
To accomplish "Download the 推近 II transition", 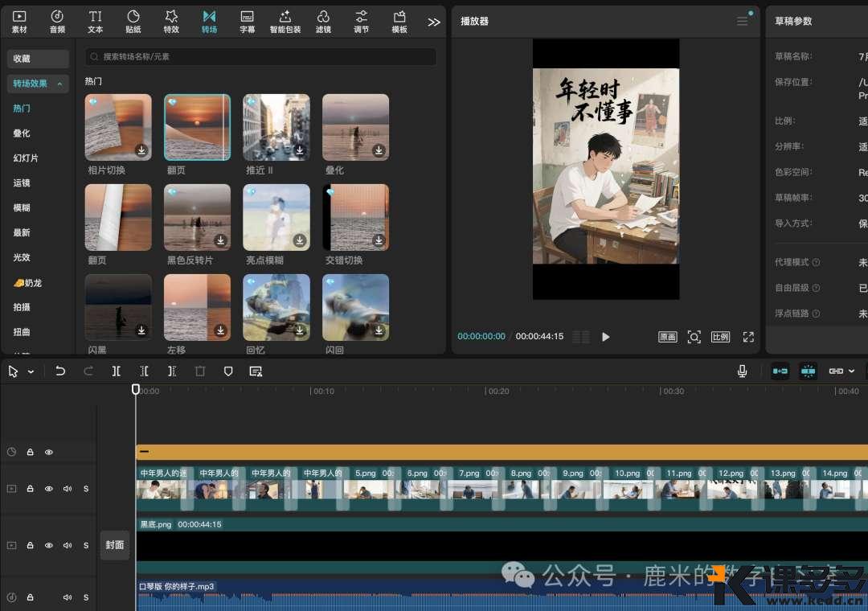I will [300, 150].
